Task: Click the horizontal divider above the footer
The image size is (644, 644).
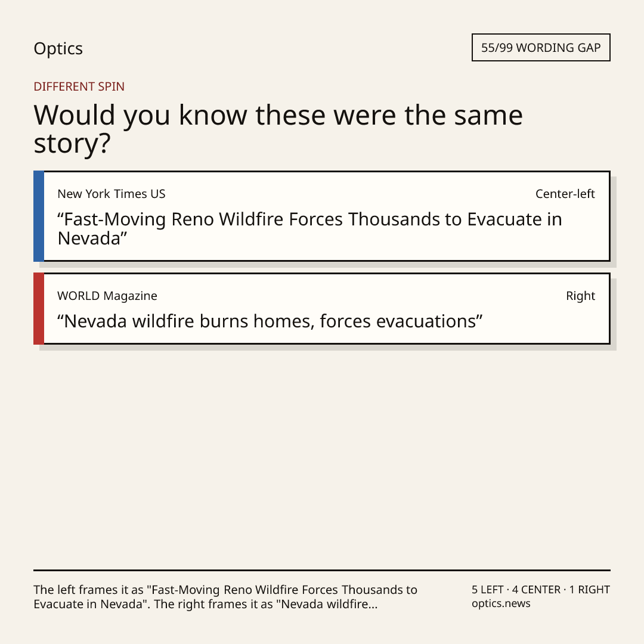Action: tap(322, 570)
